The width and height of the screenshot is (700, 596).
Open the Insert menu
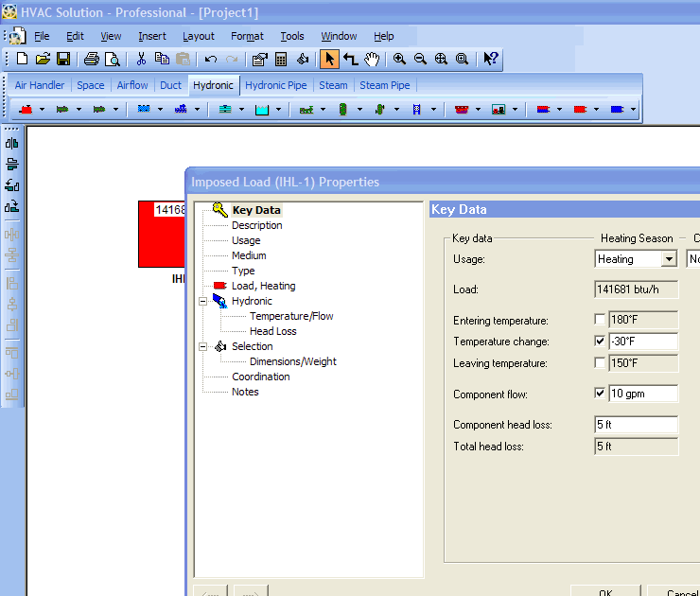[152, 36]
